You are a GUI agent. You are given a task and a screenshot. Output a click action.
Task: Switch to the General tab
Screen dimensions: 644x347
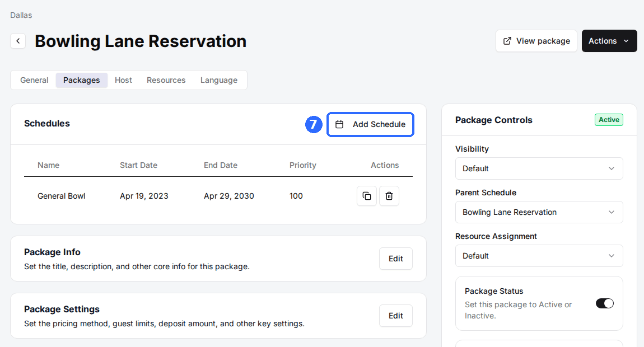pyautogui.click(x=35, y=80)
